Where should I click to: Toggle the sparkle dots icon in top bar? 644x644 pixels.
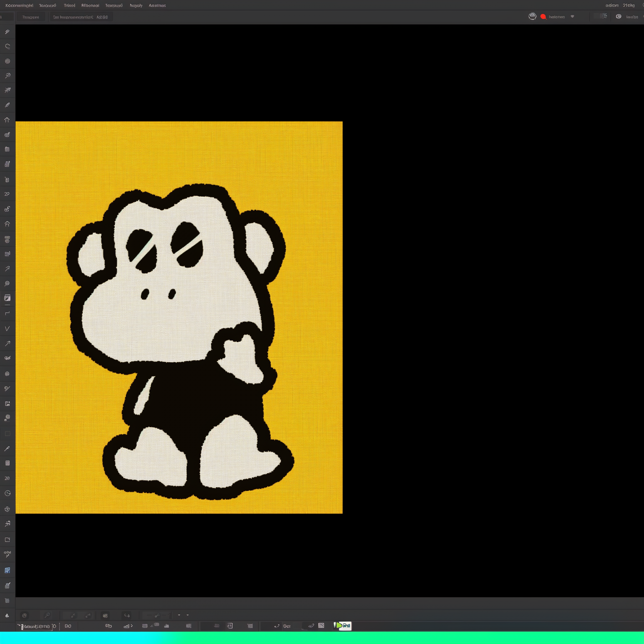click(x=604, y=16)
